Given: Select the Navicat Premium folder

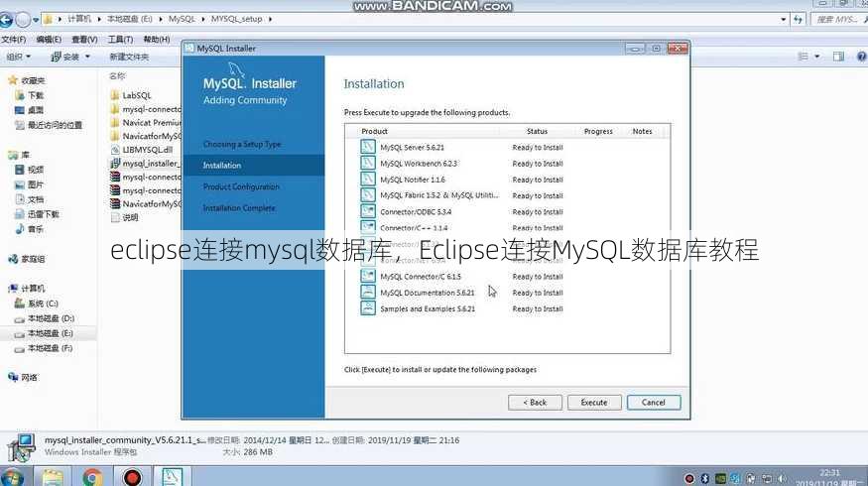Looking at the screenshot, I should [146, 122].
